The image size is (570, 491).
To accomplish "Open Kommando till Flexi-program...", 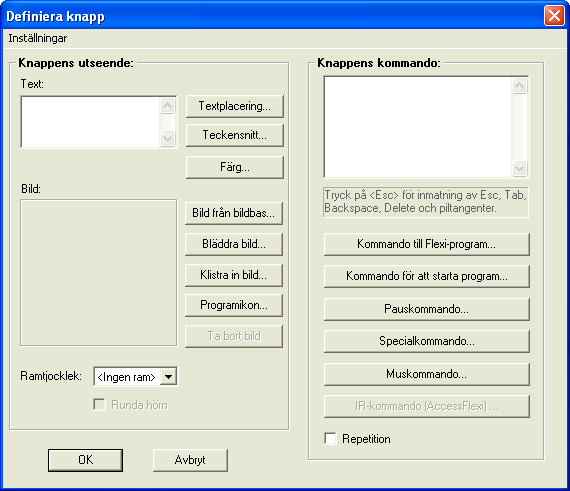I will click(x=426, y=244).
